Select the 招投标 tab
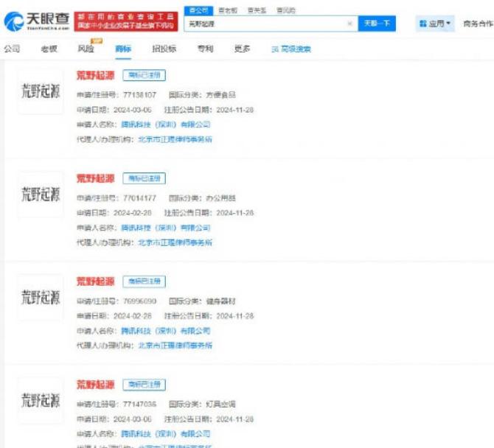The height and width of the screenshot is (448, 494). pyautogui.click(x=164, y=49)
